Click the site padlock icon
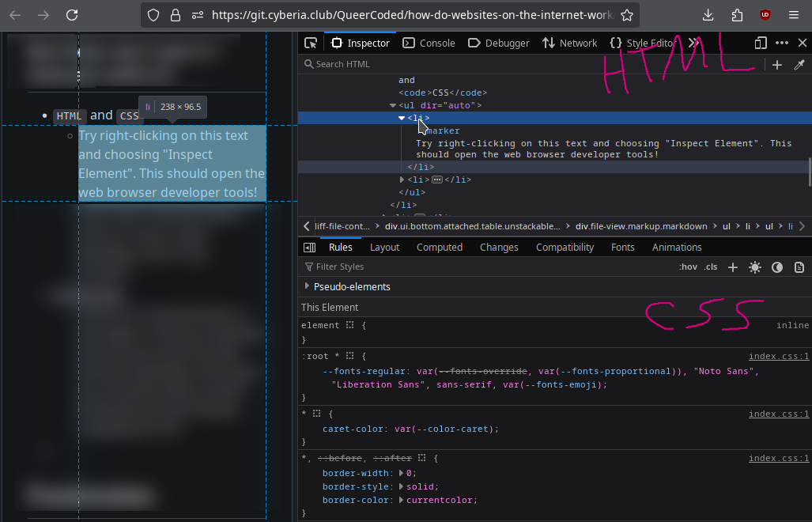Image resolution: width=812 pixels, height=522 pixels. [x=176, y=15]
